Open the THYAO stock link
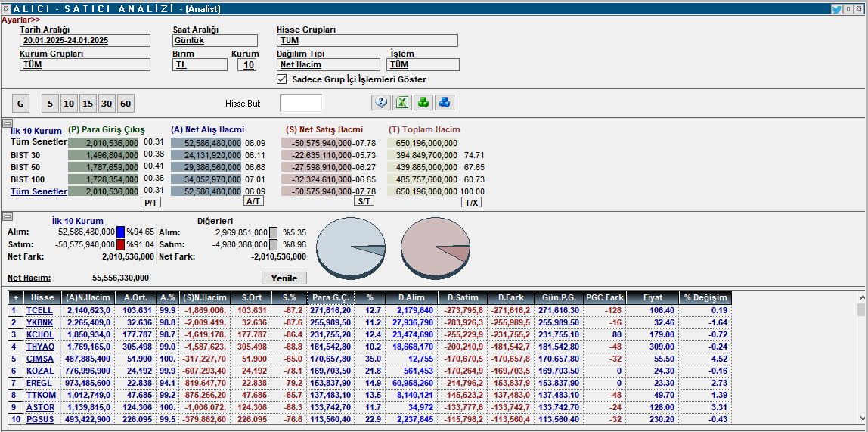Screen dimensions: 868x432 [x=40, y=347]
